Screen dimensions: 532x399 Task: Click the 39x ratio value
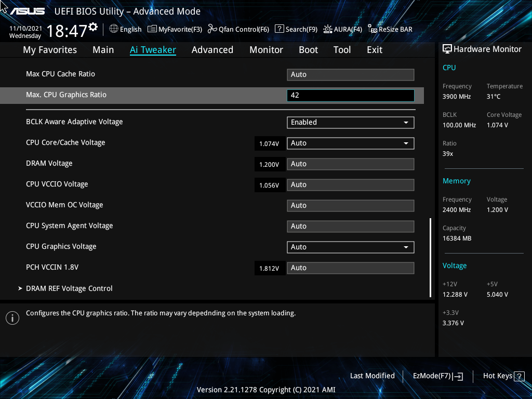pyautogui.click(x=447, y=154)
